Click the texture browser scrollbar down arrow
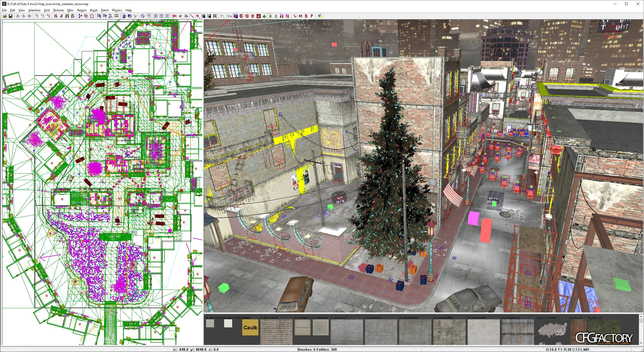Viewport: 644px width, 352px height. pos(641,343)
